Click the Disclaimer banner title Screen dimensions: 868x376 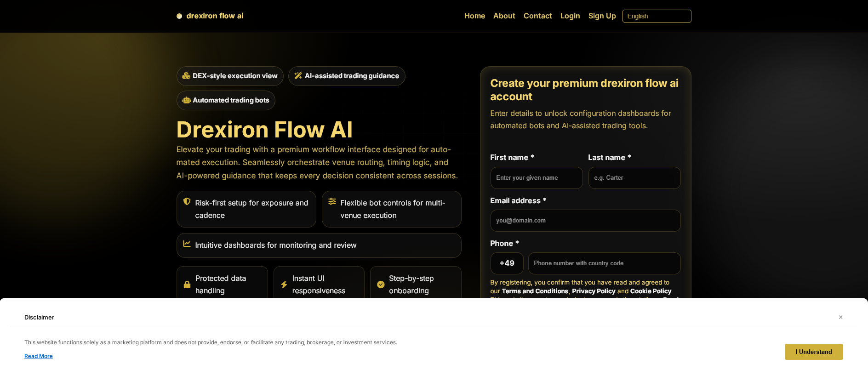pos(40,317)
